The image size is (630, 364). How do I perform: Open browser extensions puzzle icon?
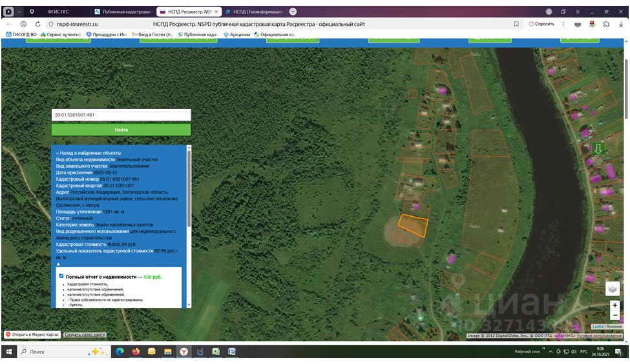pyautogui.click(x=606, y=24)
